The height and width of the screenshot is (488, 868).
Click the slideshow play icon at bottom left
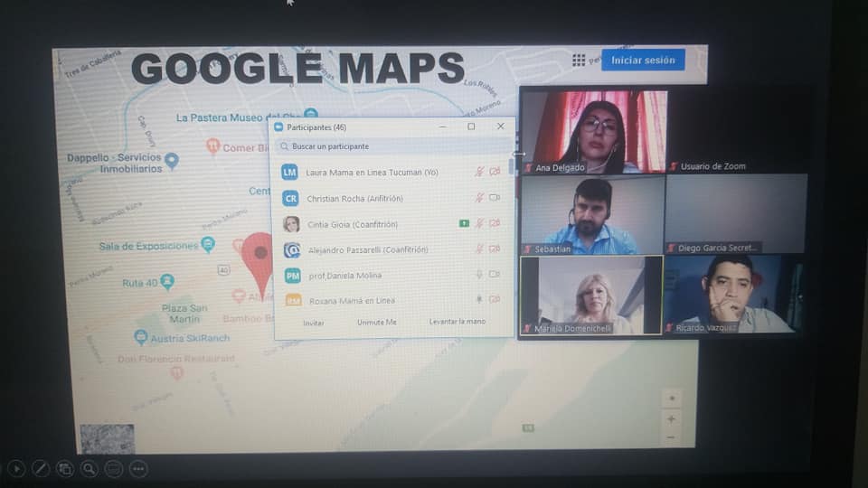coord(16,468)
